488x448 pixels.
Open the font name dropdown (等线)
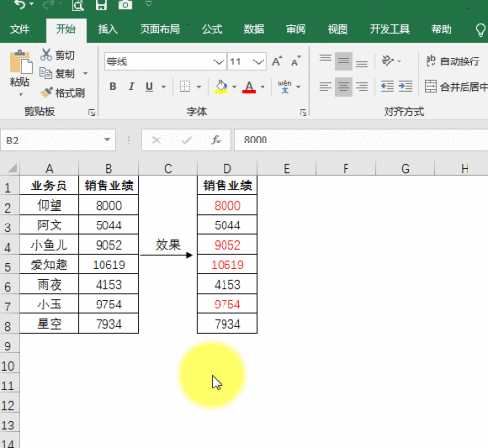tap(219, 61)
